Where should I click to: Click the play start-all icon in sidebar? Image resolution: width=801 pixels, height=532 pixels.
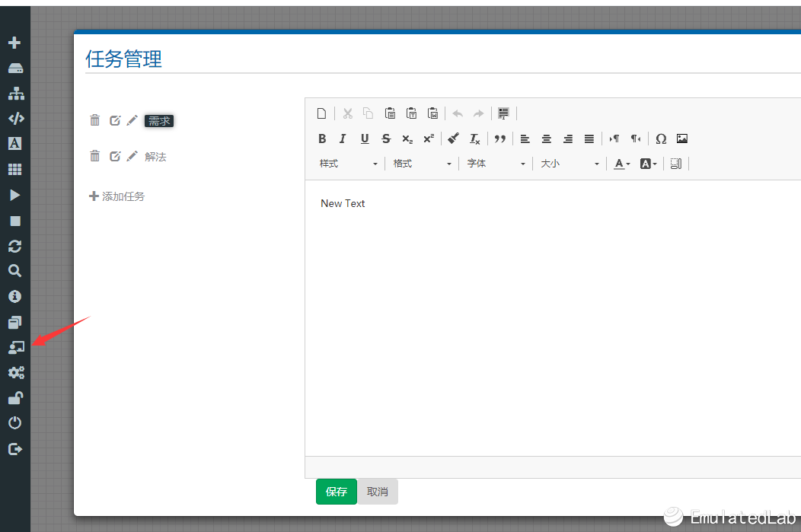click(14, 195)
